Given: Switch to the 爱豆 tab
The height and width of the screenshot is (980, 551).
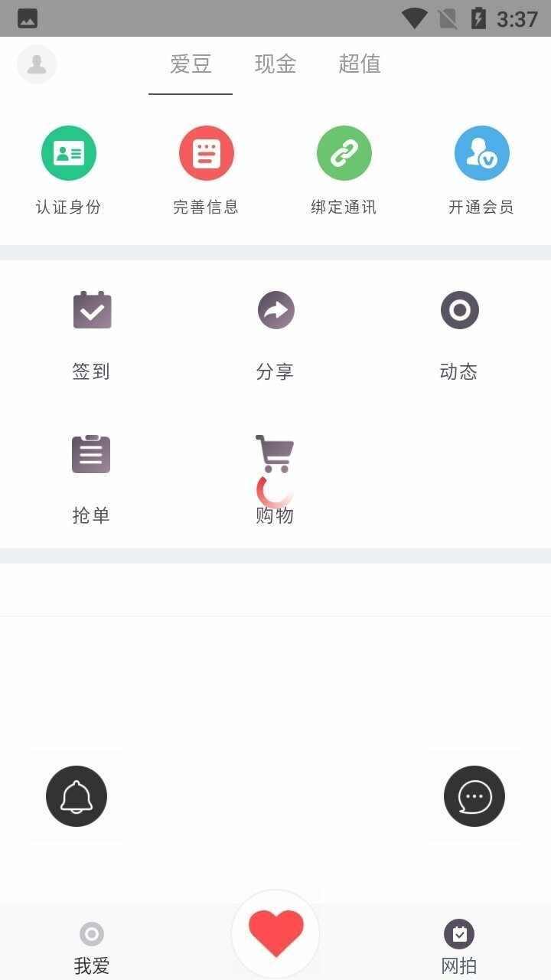Looking at the screenshot, I should pyautogui.click(x=191, y=64).
